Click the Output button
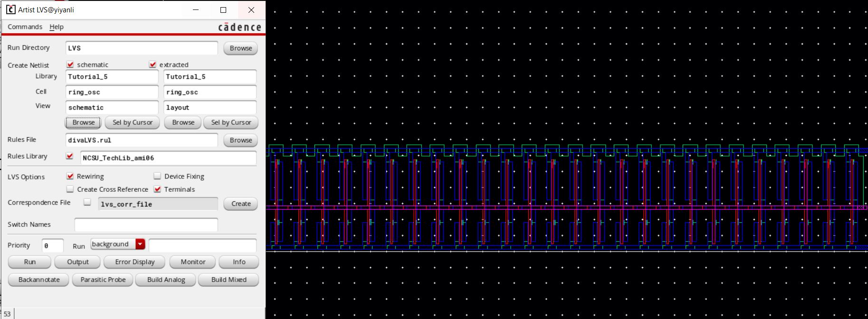The width and height of the screenshot is (868, 319). (78, 262)
